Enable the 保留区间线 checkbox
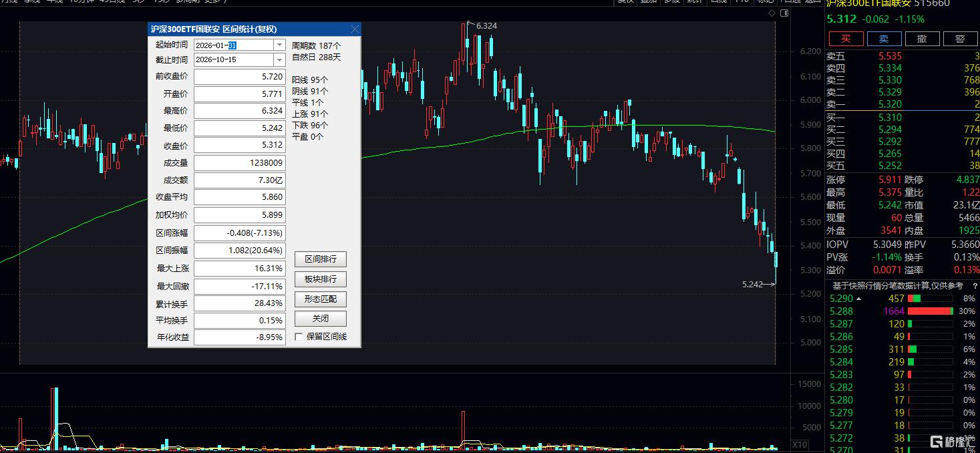The image size is (980, 453). click(x=299, y=337)
